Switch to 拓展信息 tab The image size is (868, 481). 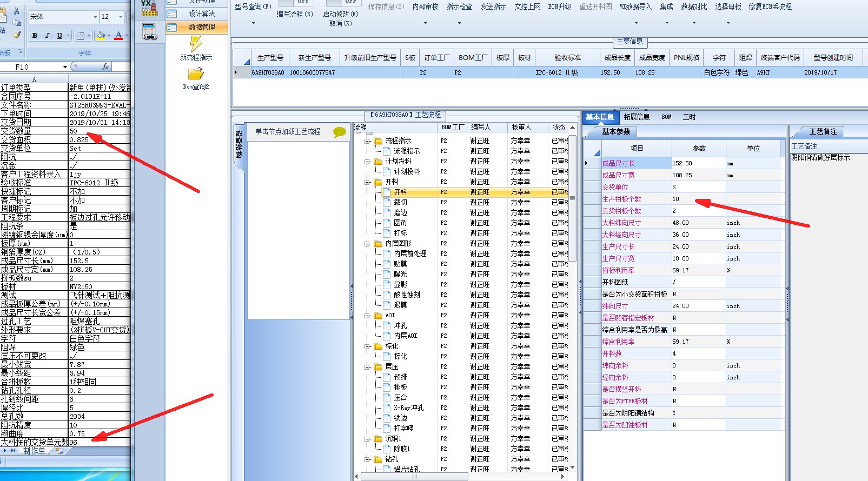coord(637,117)
